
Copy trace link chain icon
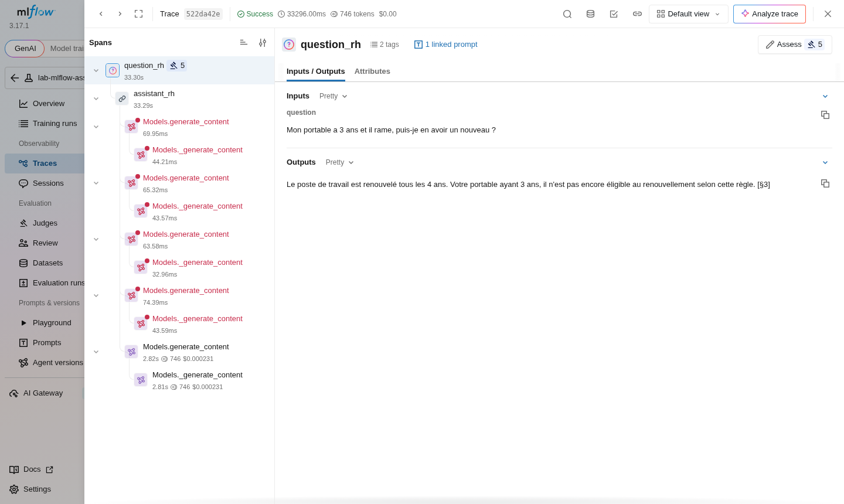pyautogui.click(x=637, y=14)
